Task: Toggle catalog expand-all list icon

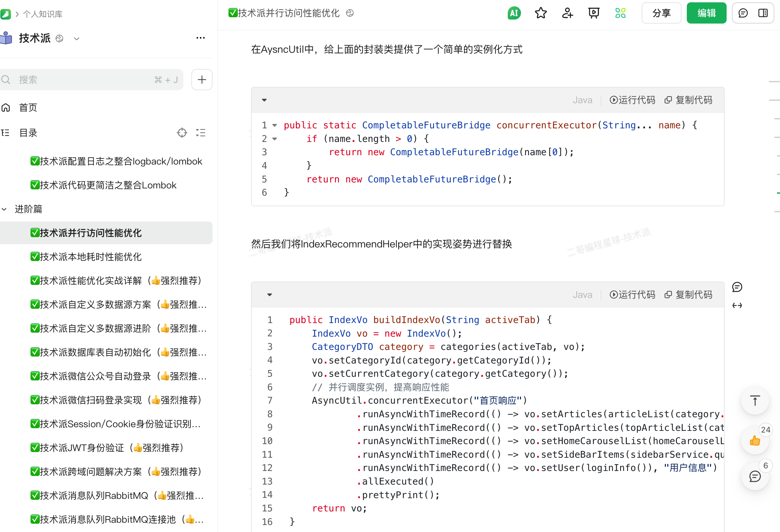Action: click(x=201, y=133)
